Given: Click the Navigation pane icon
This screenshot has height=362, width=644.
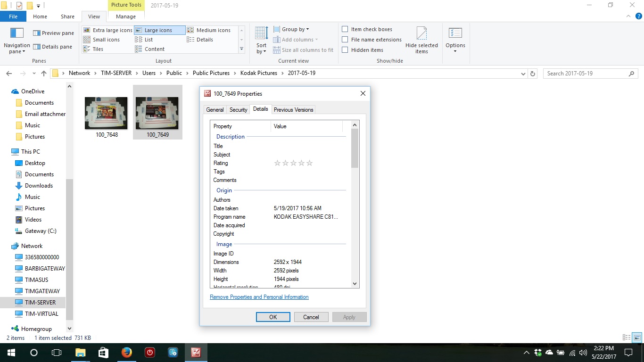Looking at the screenshot, I should point(17,33).
